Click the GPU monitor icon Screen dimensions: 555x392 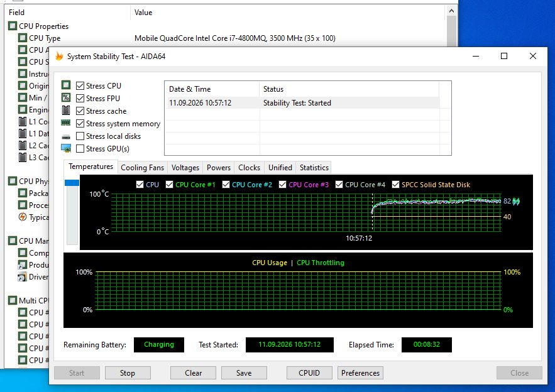tap(66, 148)
